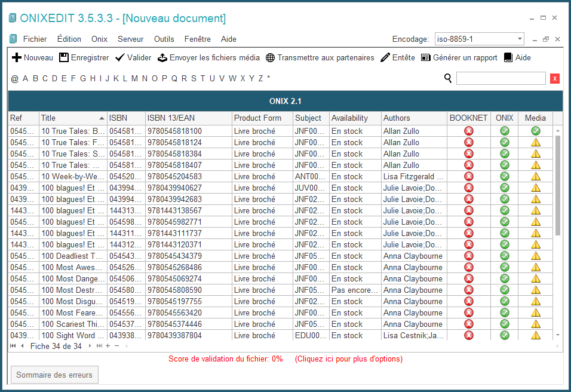Click the Transmettre aux partenaires globe icon
This screenshot has height=392, width=571.
(x=270, y=57)
